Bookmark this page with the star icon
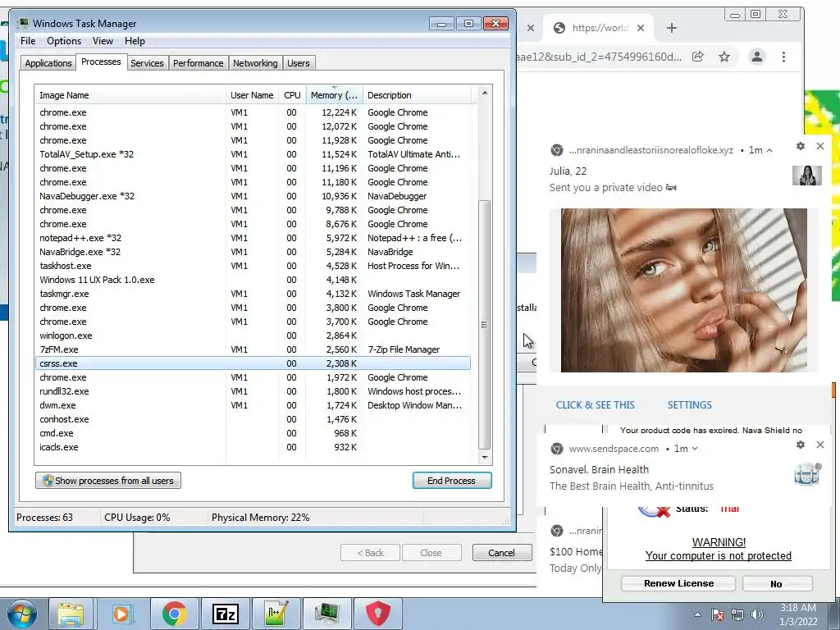The width and height of the screenshot is (840, 630). [724, 57]
